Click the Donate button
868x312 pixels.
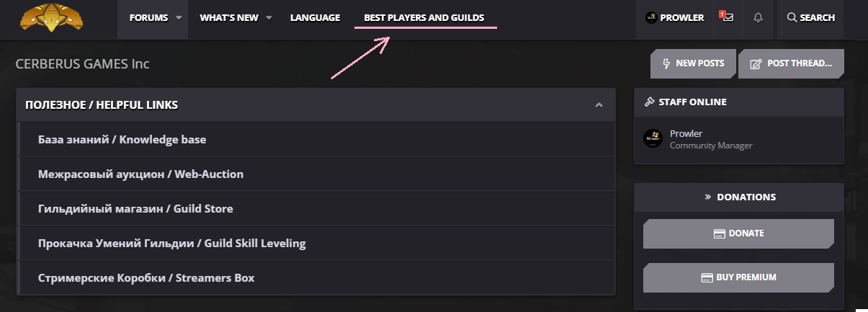point(738,233)
